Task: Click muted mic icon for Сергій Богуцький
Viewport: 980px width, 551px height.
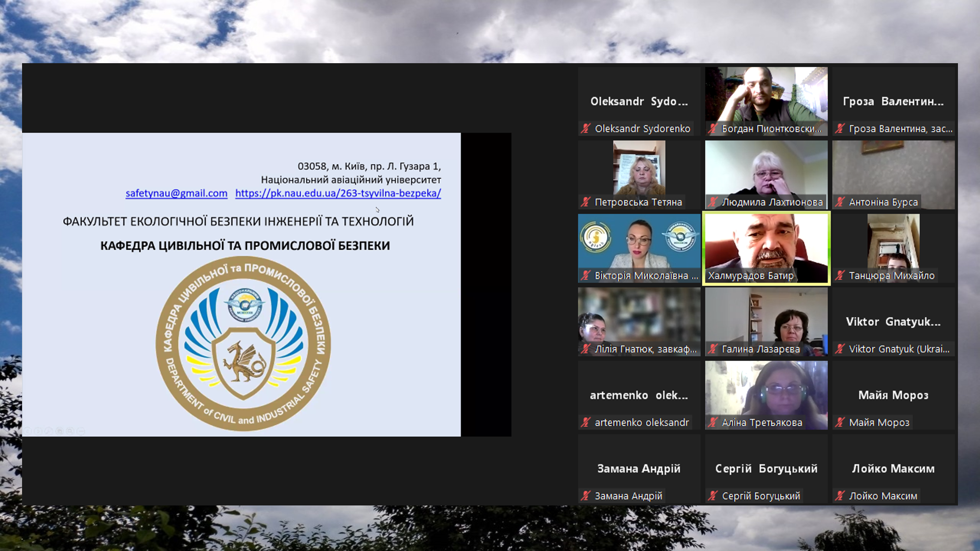Action: (713, 496)
